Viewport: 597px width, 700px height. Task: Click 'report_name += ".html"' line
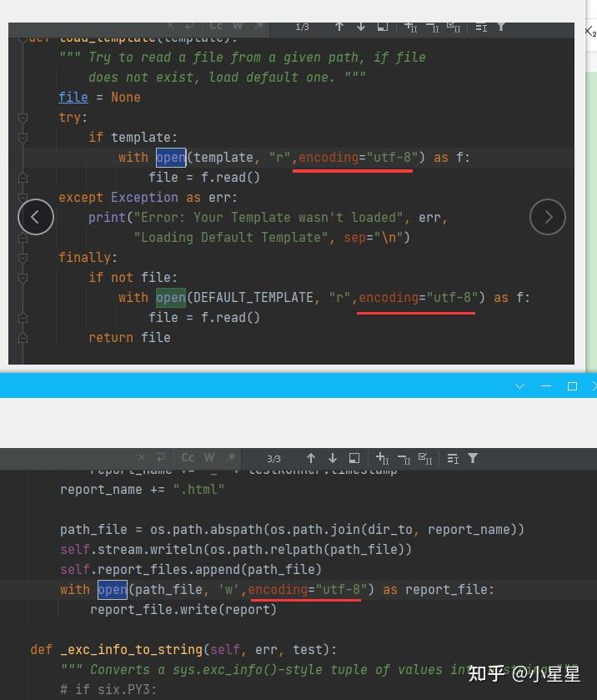pos(143,489)
